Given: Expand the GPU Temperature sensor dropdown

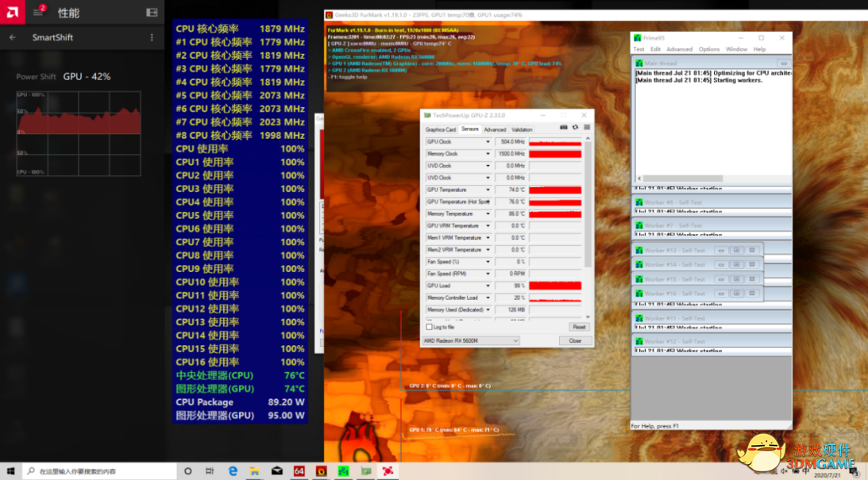Looking at the screenshot, I should [488, 190].
